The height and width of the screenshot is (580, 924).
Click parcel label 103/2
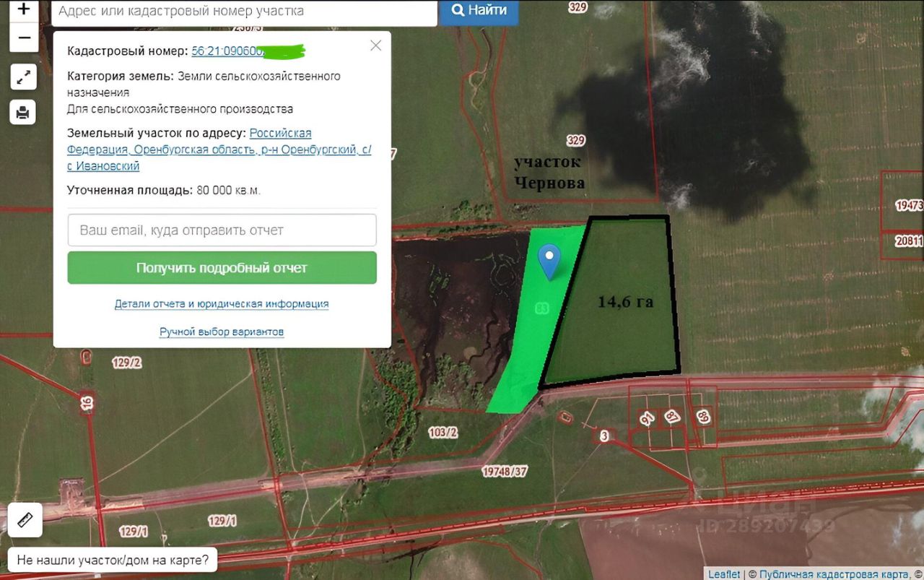tap(443, 433)
